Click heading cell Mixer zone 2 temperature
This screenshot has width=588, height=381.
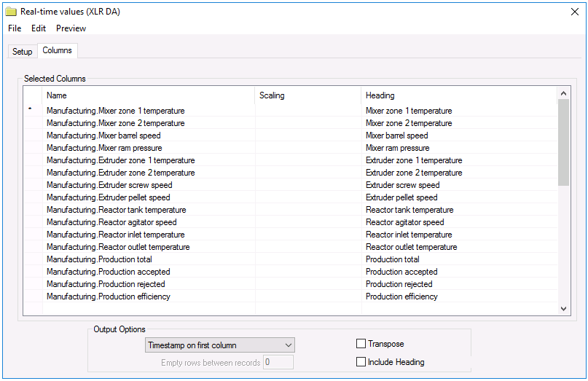(x=459, y=123)
